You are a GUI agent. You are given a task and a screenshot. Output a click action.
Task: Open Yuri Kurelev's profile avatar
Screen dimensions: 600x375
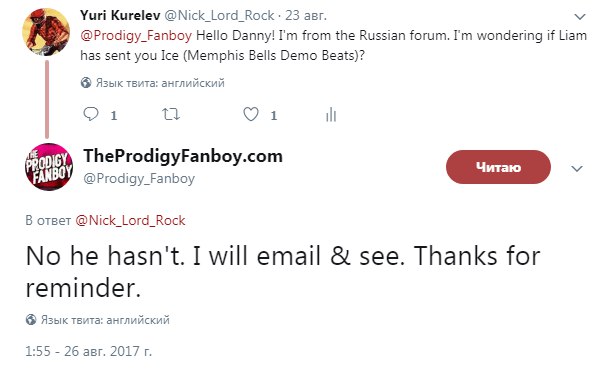pos(46,32)
